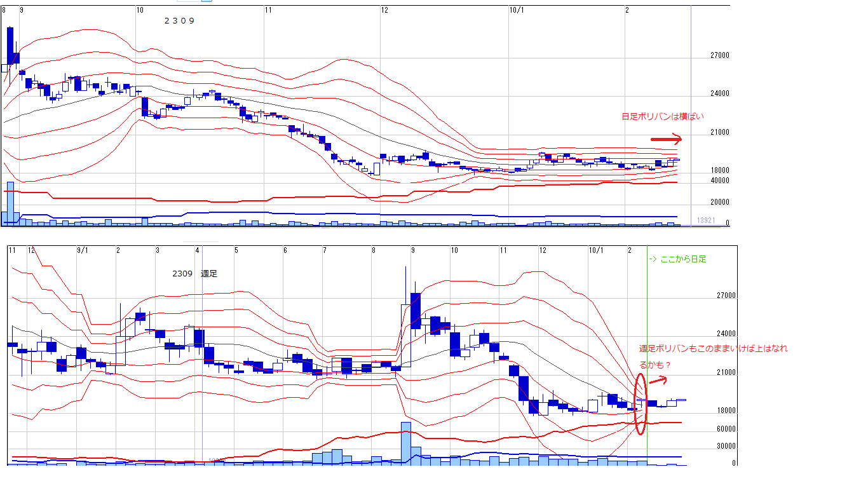The image size is (868, 488).
Task: Click the 21000 price label on the upper chart
Action: coord(719,133)
